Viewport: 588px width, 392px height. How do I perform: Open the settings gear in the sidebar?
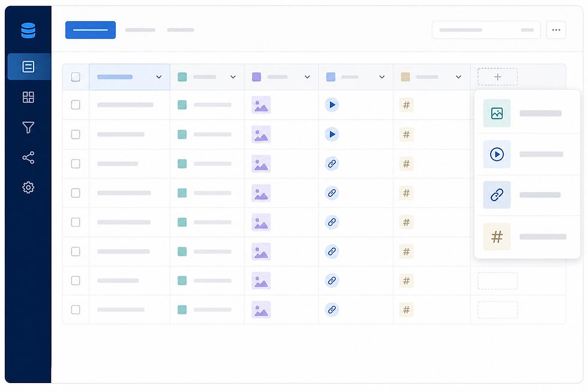coord(29,187)
